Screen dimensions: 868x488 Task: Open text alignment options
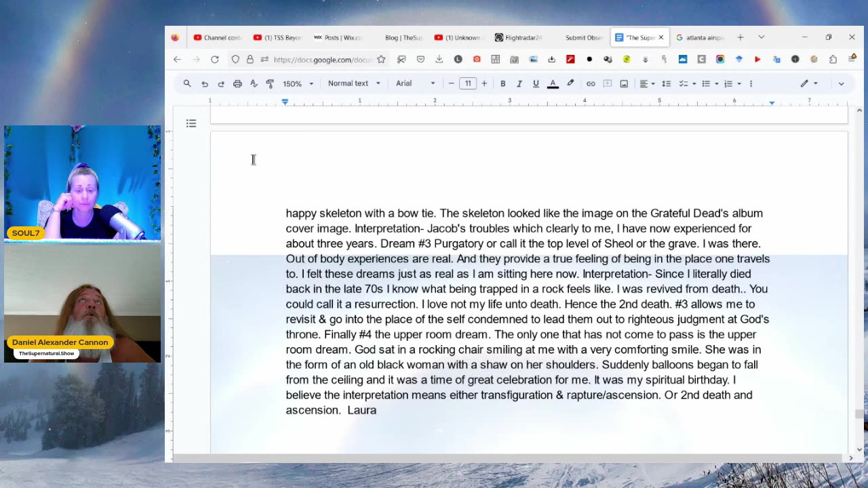click(647, 83)
